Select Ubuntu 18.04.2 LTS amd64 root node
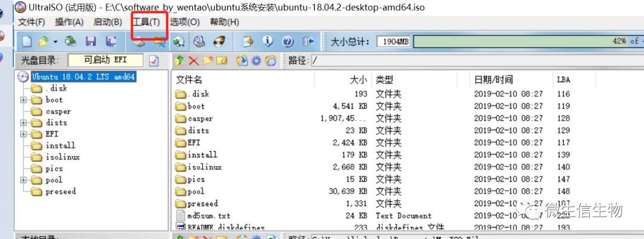Image resolution: width=644 pixels, height=239 pixels. coord(83,77)
